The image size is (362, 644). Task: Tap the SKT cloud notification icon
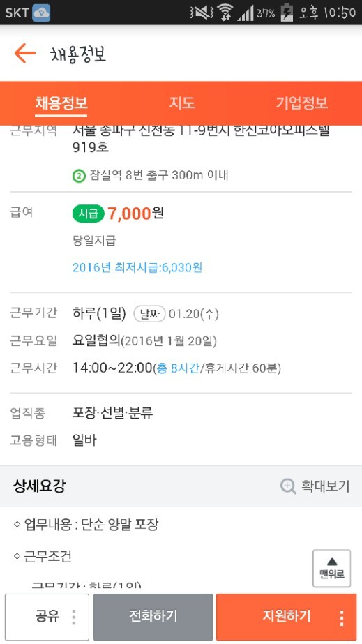41,13
